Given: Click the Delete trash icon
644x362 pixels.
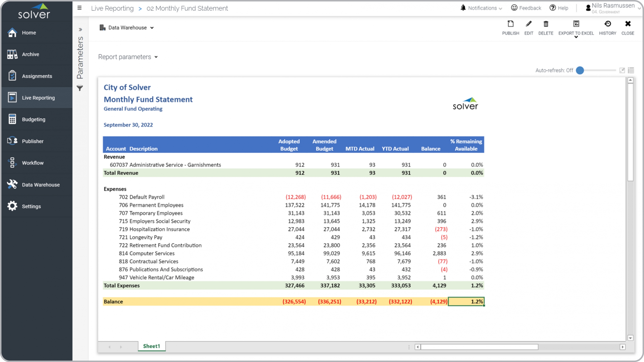Looking at the screenshot, I should click(x=546, y=24).
